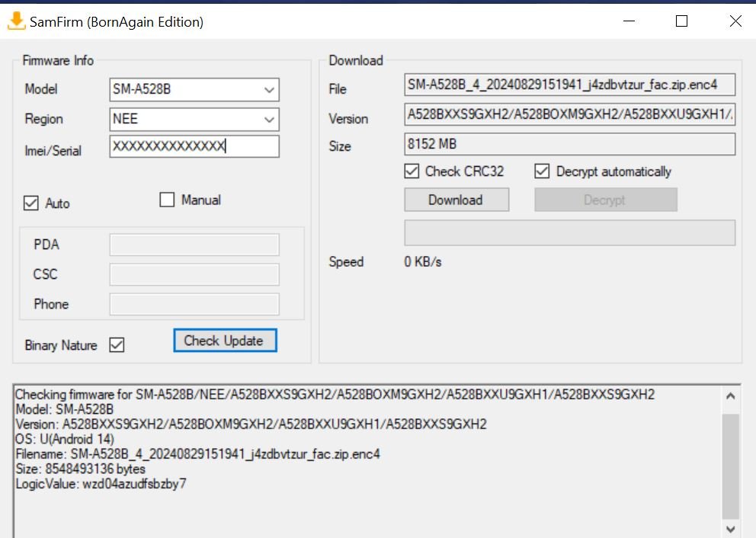Click the download progress bar

(x=570, y=233)
